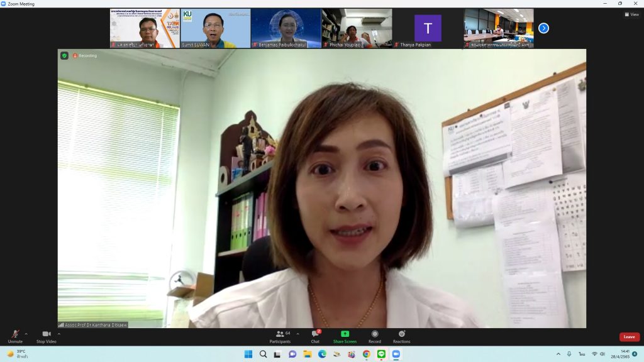Click the green Share Screen icon
The width and height of the screenshot is (644, 362).
tap(345, 334)
